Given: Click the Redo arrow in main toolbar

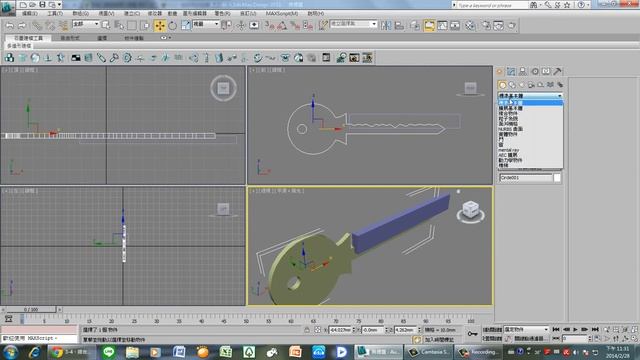Looking at the screenshot, I should (x=22, y=26).
